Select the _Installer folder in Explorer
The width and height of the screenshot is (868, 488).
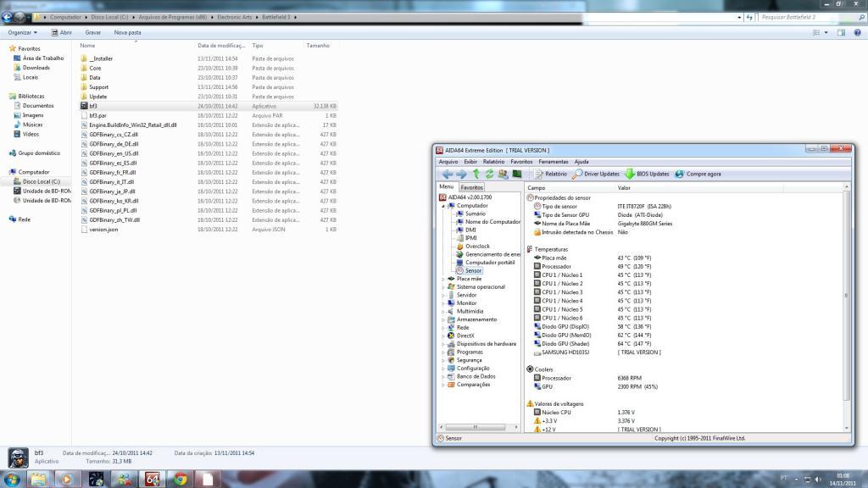[x=209, y=58]
